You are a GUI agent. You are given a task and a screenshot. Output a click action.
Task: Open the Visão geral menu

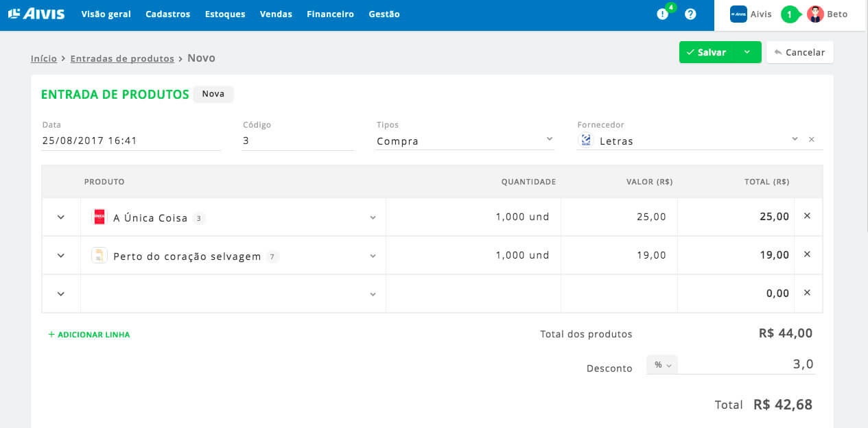[106, 14]
